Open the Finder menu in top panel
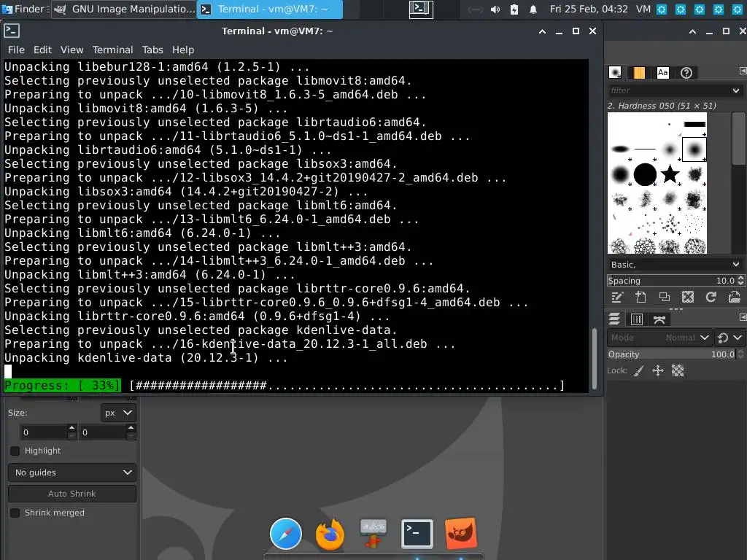This screenshot has height=560, width=747. (x=25, y=9)
